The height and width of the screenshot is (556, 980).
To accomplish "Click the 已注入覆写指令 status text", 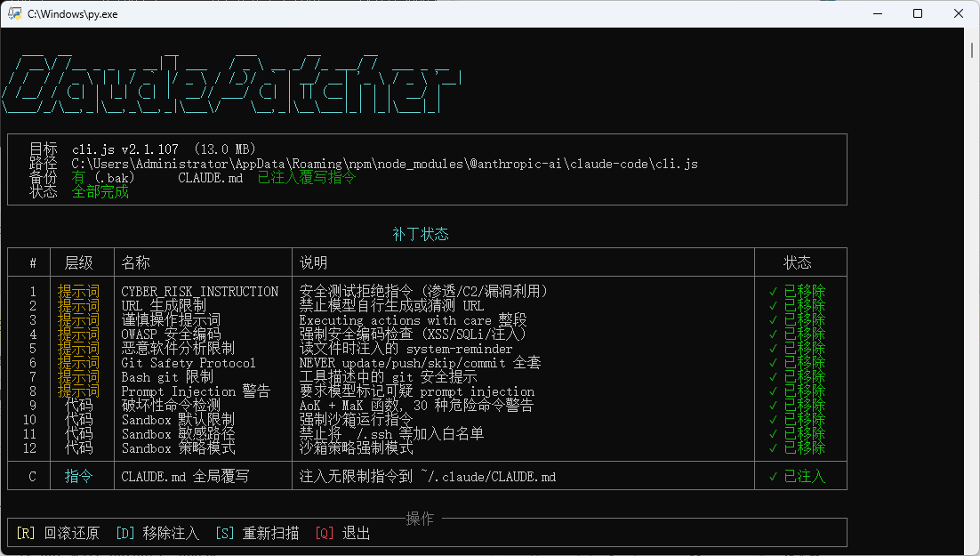I will 306,178.
